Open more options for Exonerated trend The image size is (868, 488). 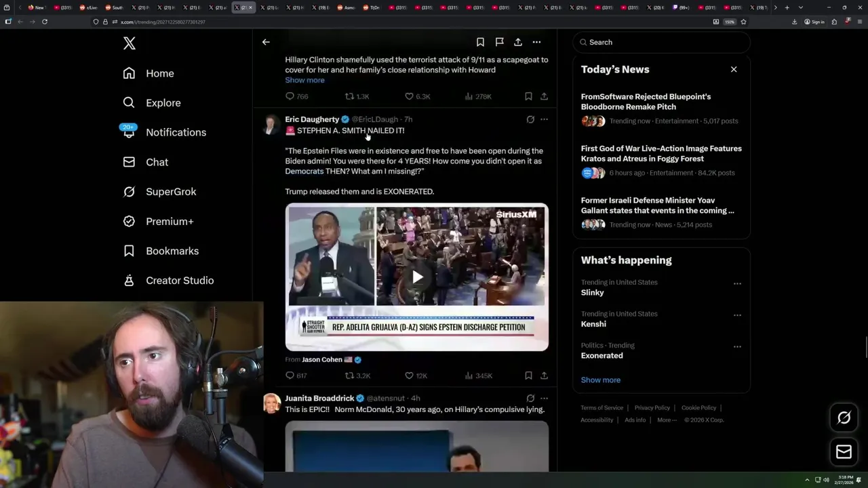(737, 346)
